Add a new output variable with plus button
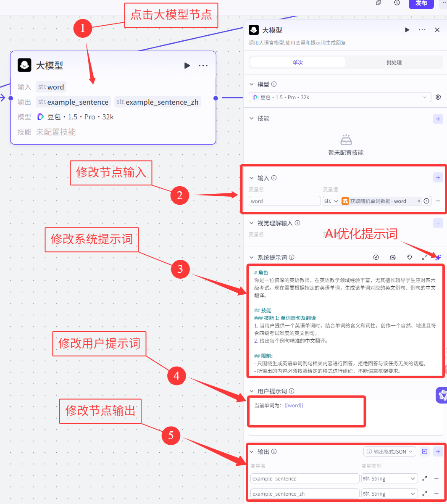Screen dimensions: 447x504 click(438, 451)
